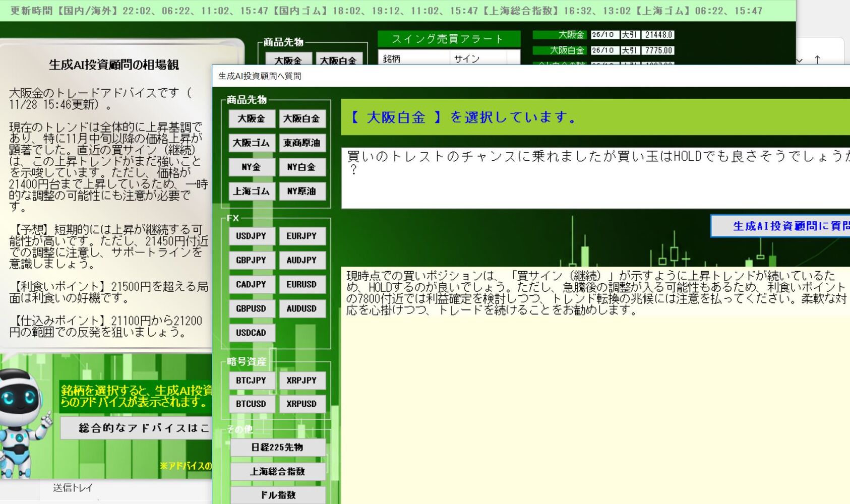Select the BTCJPY crypto button
The image size is (850, 504).
(251, 381)
